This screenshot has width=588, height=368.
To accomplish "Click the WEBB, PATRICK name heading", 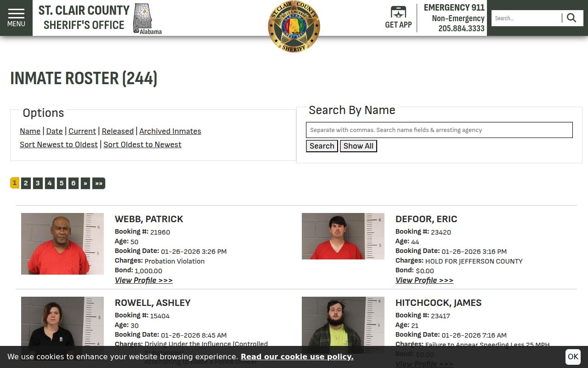I will (x=149, y=219).
